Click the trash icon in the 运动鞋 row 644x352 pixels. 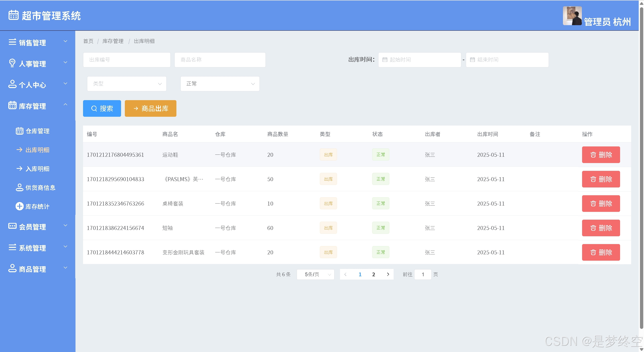click(x=593, y=155)
